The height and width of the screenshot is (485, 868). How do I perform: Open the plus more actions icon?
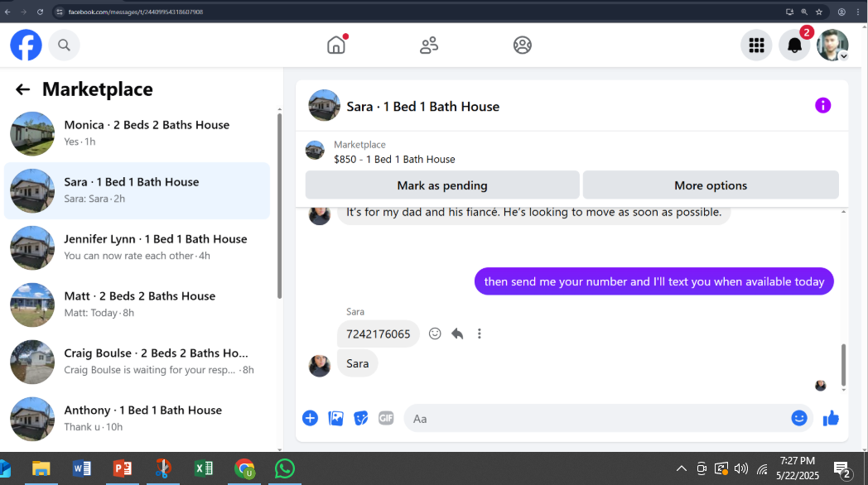310,418
